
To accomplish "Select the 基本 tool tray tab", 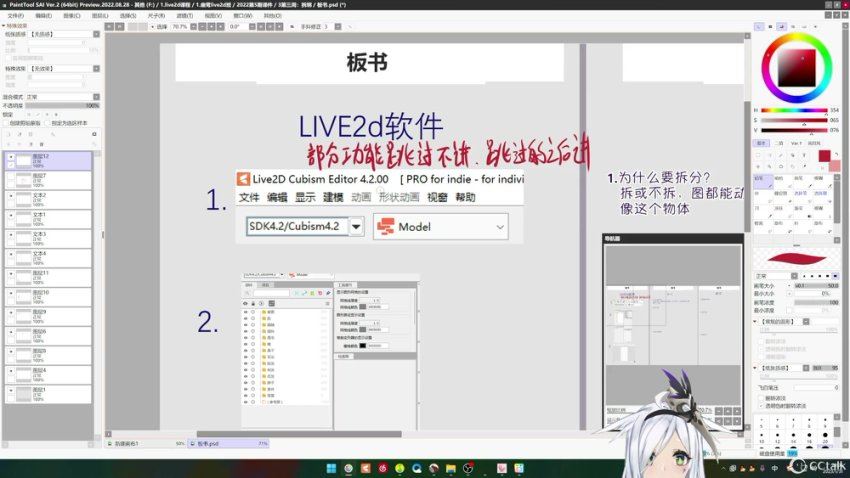I will pyautogui.click(x=761, y=143).
